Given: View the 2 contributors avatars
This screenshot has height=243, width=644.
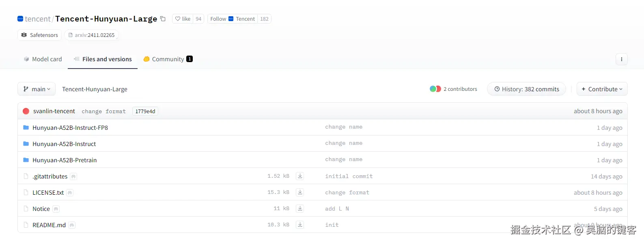Looking at the screenshot, I should pos(435,89).
